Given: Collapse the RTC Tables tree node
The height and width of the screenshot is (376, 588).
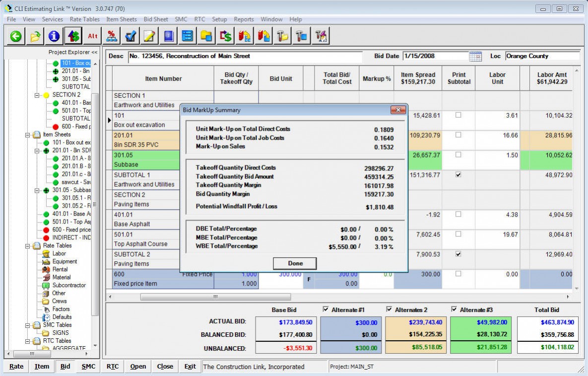Looking at the screenshot, I should coord(27,341).
